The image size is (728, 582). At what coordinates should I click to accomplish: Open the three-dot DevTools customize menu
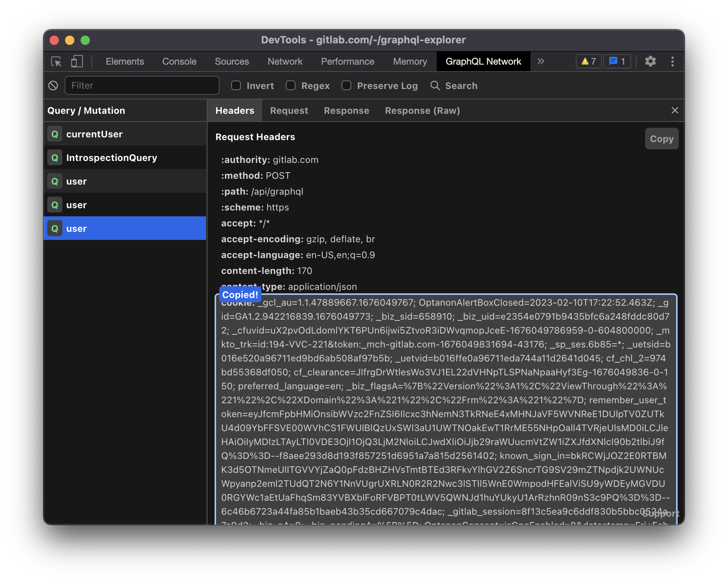coord(672,62)
